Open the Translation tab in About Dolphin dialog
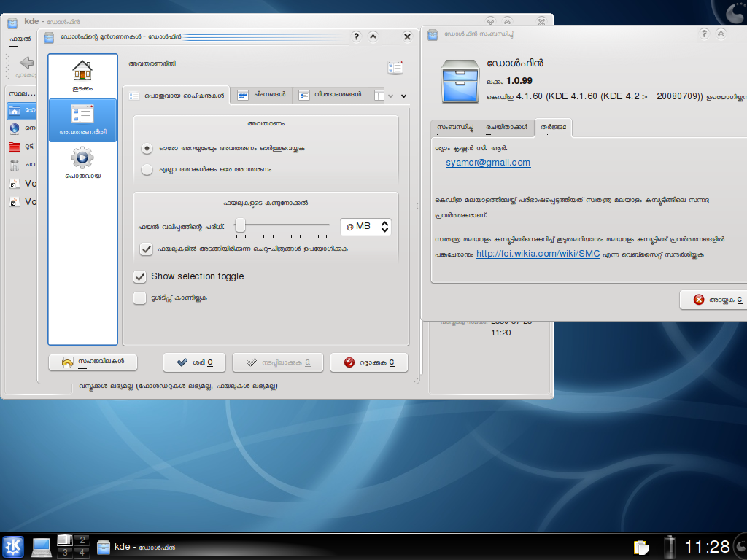 [x=553, y=128]
